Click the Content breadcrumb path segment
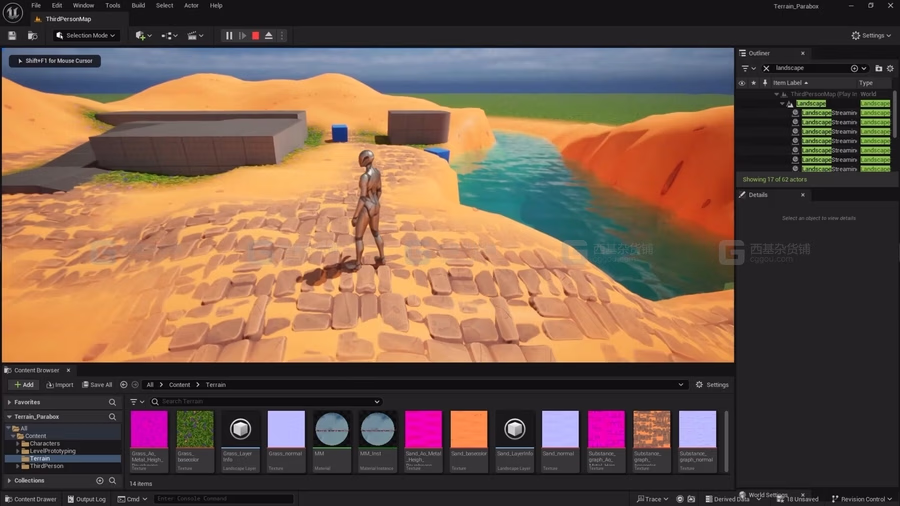 (179, 385)
